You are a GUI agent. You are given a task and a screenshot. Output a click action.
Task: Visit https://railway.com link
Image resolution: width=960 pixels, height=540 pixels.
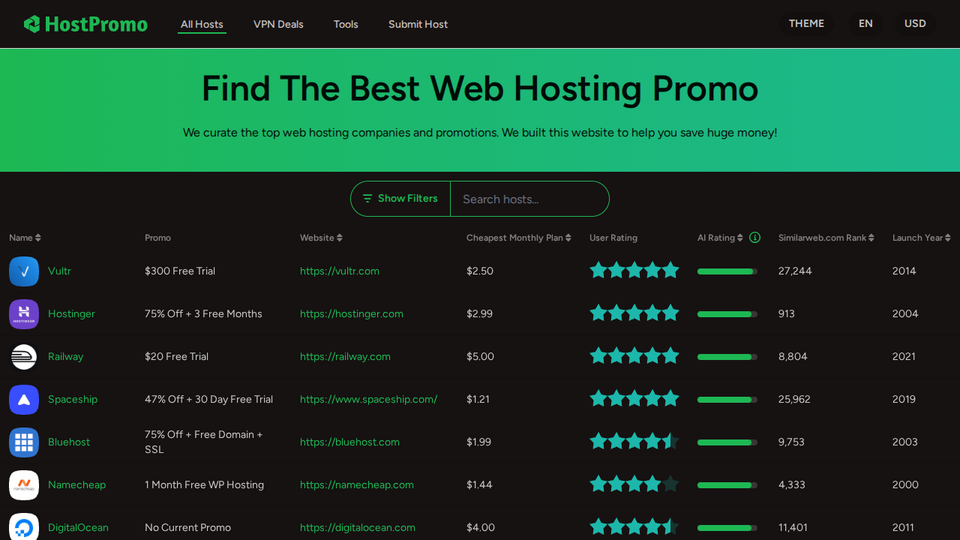[x=345, y=356]
